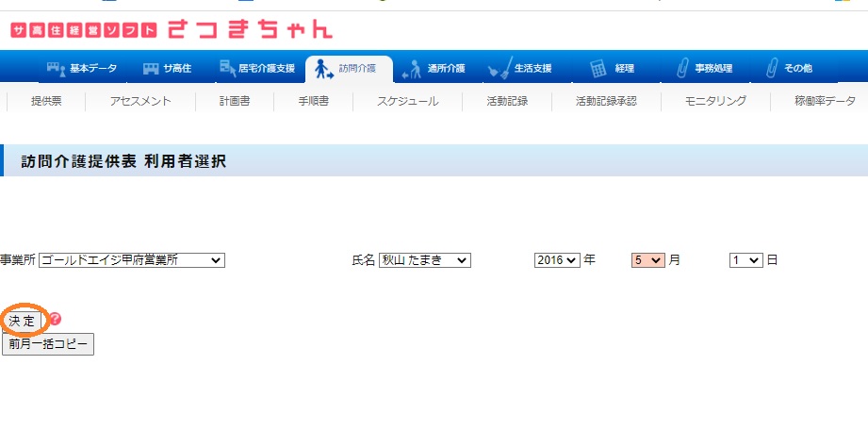
Task: Expand the 事業所 office dropdown
Action: click(132, 260)
